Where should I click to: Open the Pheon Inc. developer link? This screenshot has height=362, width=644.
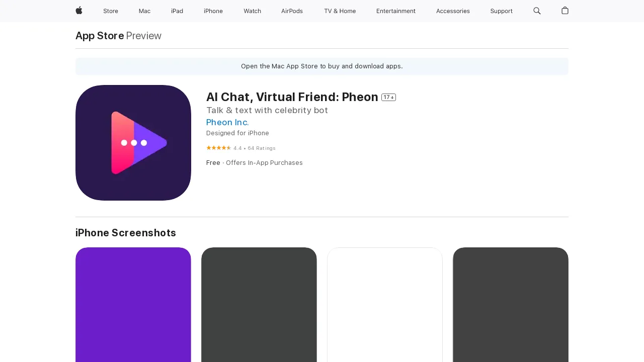(x=227, y=122)
